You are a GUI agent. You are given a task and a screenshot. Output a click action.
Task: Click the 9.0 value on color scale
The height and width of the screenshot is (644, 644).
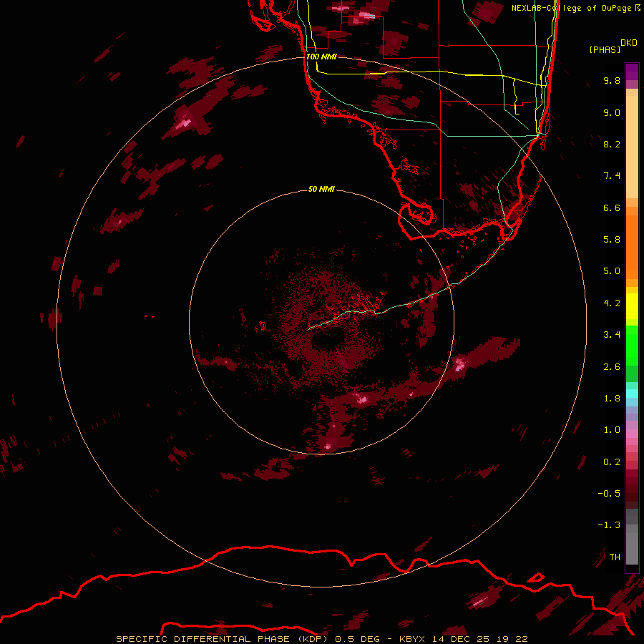(612, 112)
